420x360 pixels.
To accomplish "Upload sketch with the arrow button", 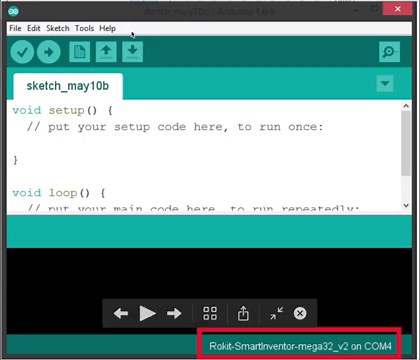I will (49, 52).
